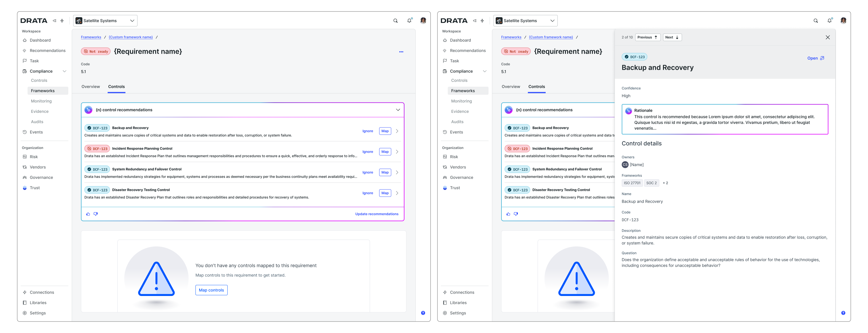Viewport: 868px width, 333px height.
Task: Expand Backup and Recovery row chevron, left window
Action: pos(397,131)
